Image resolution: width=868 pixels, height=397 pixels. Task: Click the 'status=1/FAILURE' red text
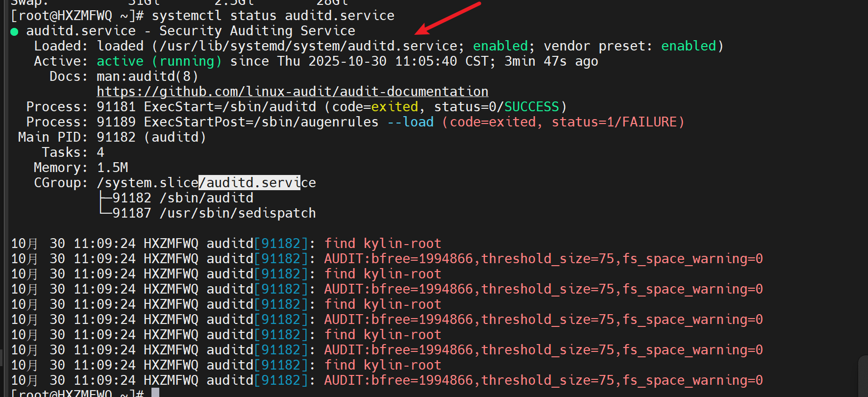614,122
